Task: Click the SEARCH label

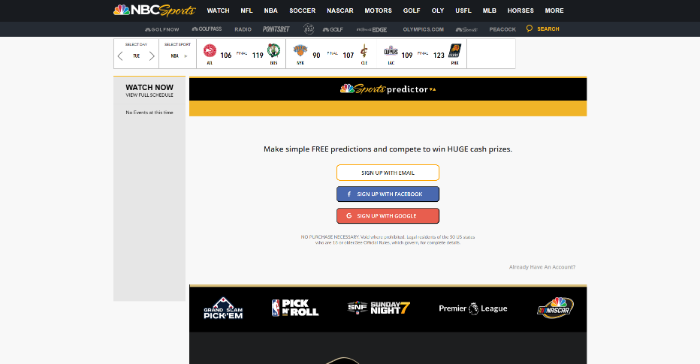Action: 548,29
